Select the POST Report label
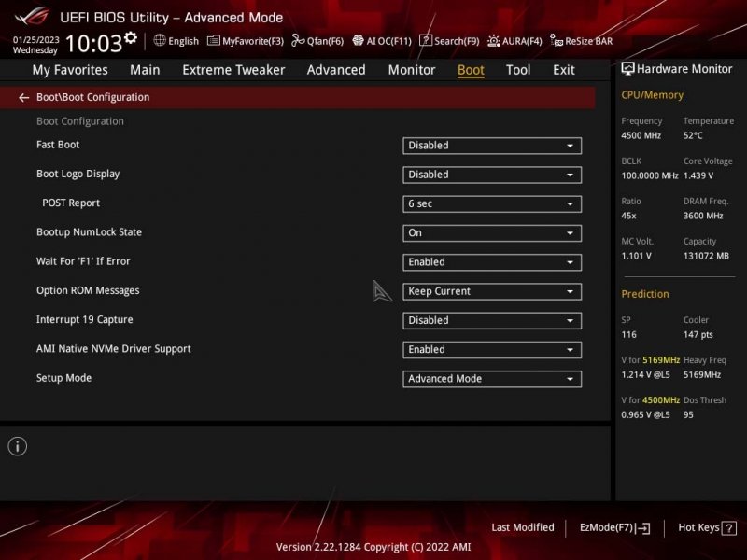Viewport: 747px width, 560px height. [71, 203]
